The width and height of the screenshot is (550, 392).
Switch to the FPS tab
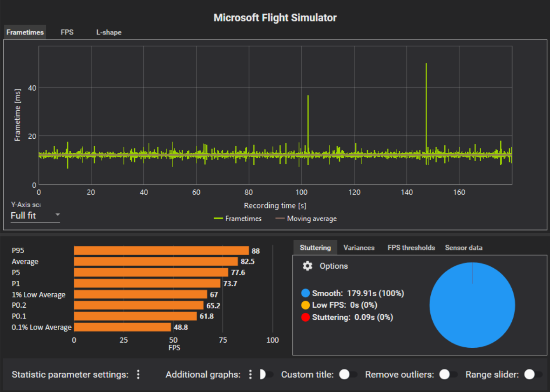coord(67,32)
